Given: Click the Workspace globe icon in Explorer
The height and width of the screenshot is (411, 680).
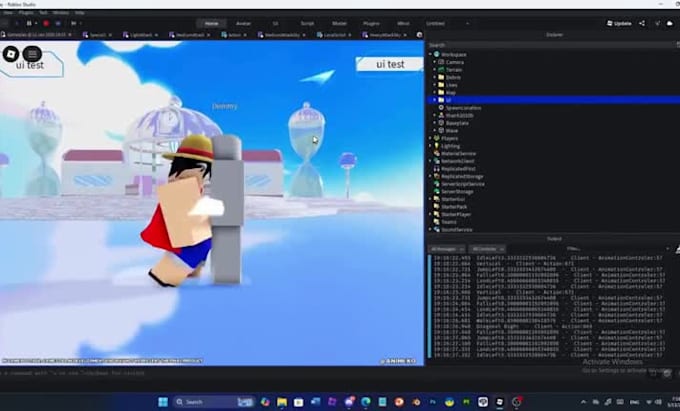Looking at the screenshot, I should [437, 54].
